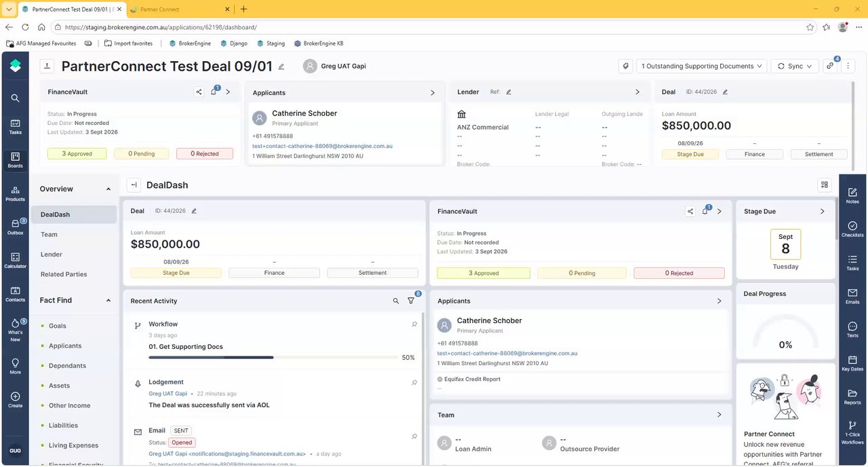Screen dimensions: 868x467
Task: Click the search icon in Recent Activity
Action: (x=396, y=301)
